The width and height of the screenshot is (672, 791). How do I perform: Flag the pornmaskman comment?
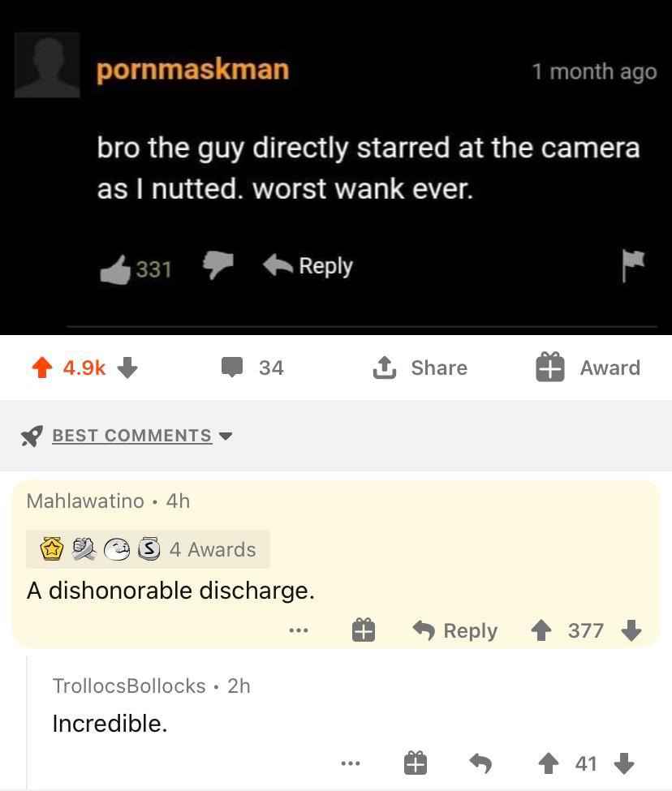click(x=633, y=265)
